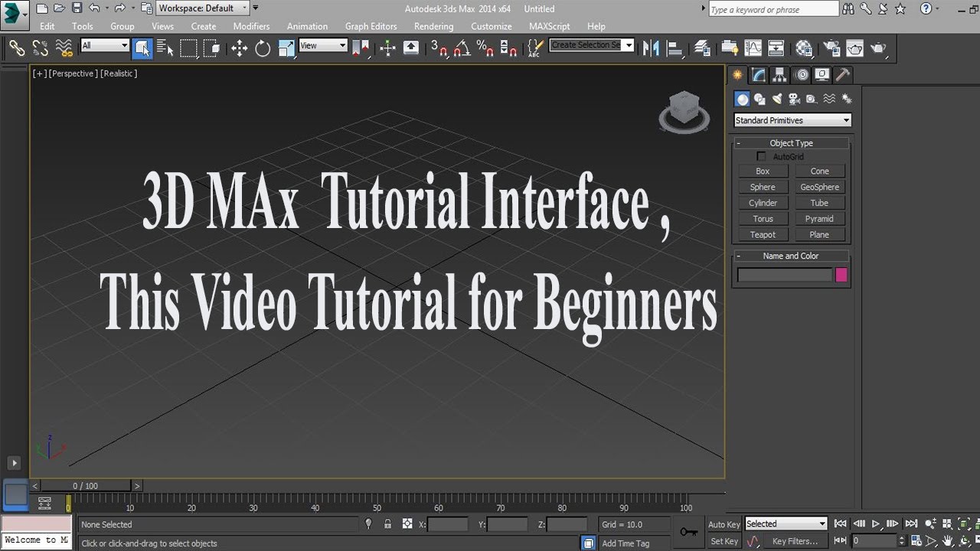Click the Bind to Space Warp icon
Viewport: 980px width, 551px height.
tap(64, 48)
